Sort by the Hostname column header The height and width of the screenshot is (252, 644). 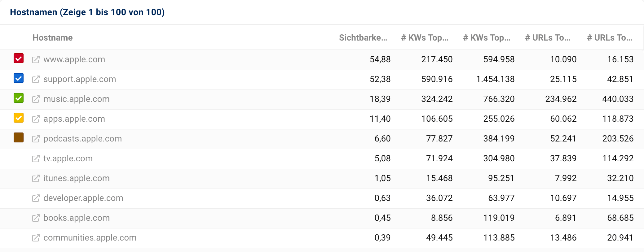(53, 38)
